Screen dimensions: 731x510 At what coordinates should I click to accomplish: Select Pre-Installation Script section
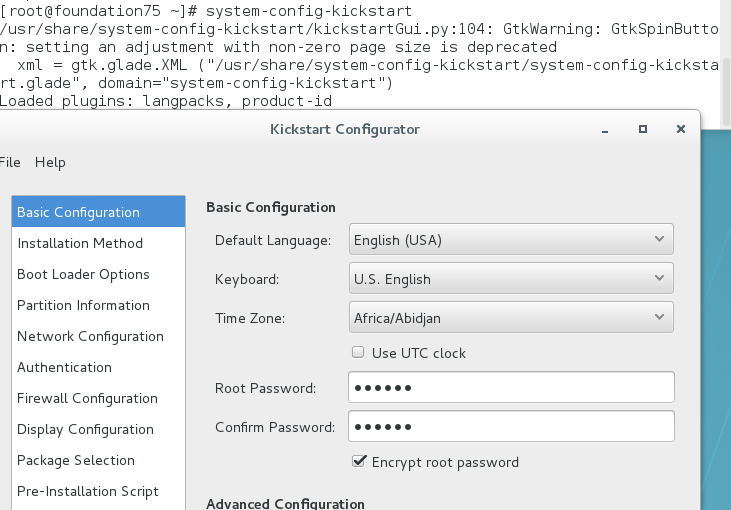click(98, 491)
